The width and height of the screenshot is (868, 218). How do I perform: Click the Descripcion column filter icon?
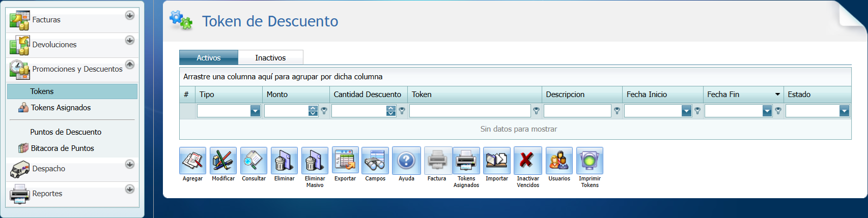point(617,111)
